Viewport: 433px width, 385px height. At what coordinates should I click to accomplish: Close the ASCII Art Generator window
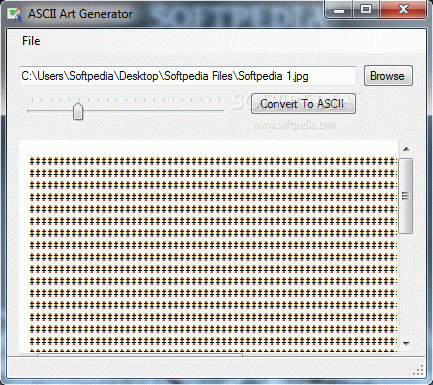pos(403,10)
